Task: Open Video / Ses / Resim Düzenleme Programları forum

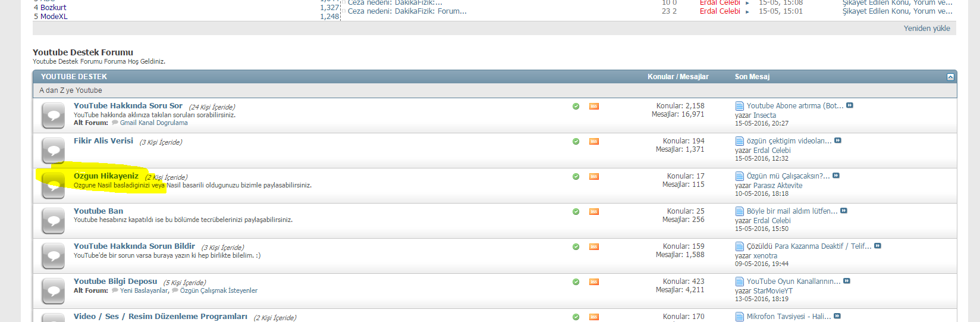Action: click(161, 317)
